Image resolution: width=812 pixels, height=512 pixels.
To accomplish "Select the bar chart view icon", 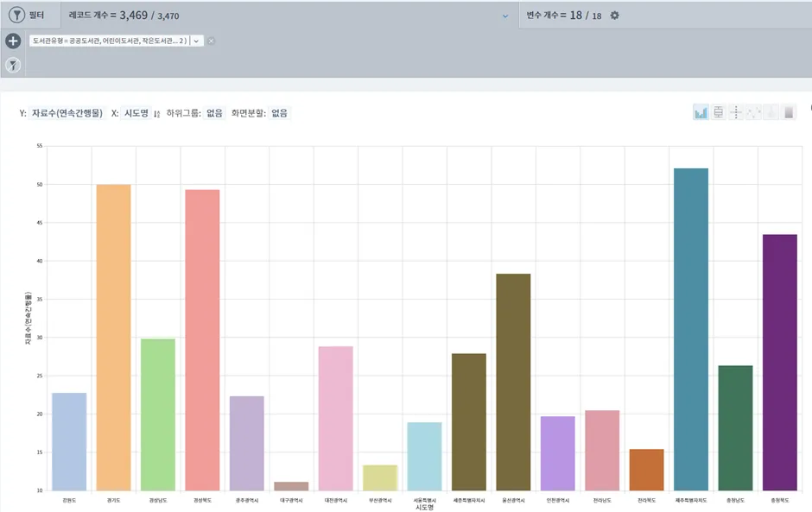I will (701, 112).
